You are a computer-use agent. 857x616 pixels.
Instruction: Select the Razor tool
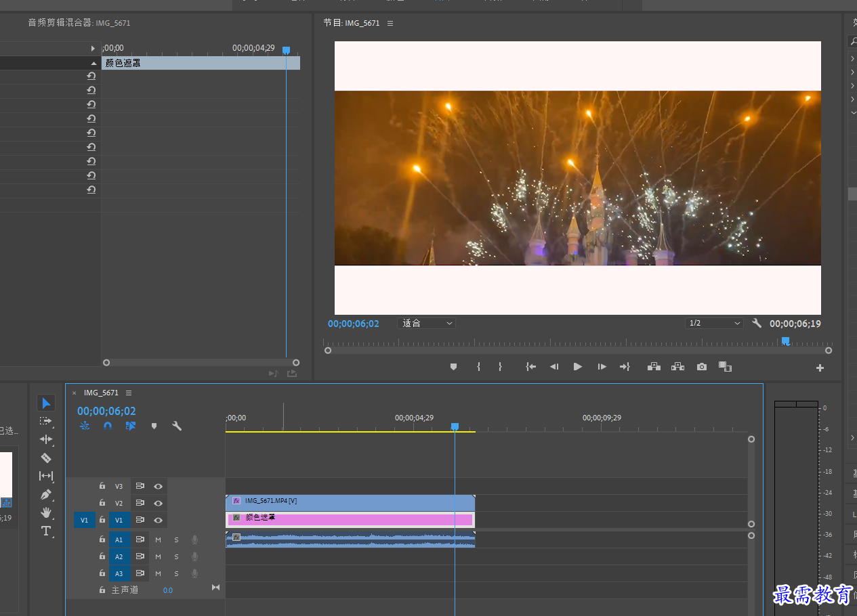[46, 458]
